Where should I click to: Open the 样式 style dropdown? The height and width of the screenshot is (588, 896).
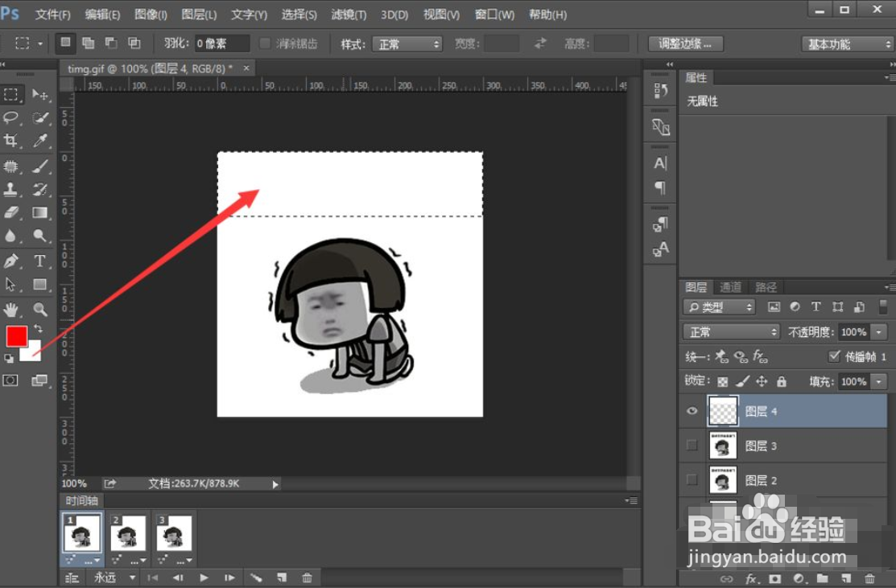(x=407, y=44)
